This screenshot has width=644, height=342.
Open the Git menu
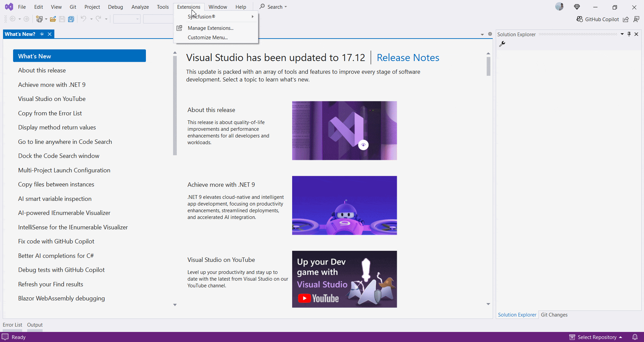click(x=73, y=7)
